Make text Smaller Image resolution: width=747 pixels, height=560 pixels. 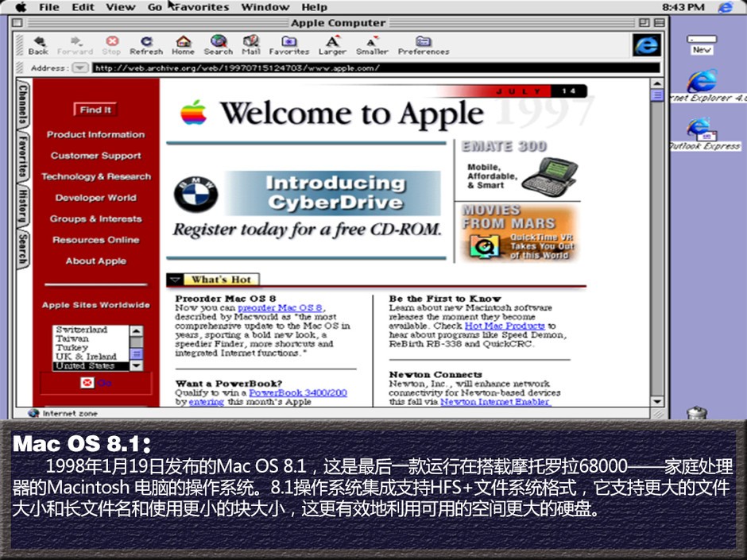pyautogui.click(x=372, y=45)
